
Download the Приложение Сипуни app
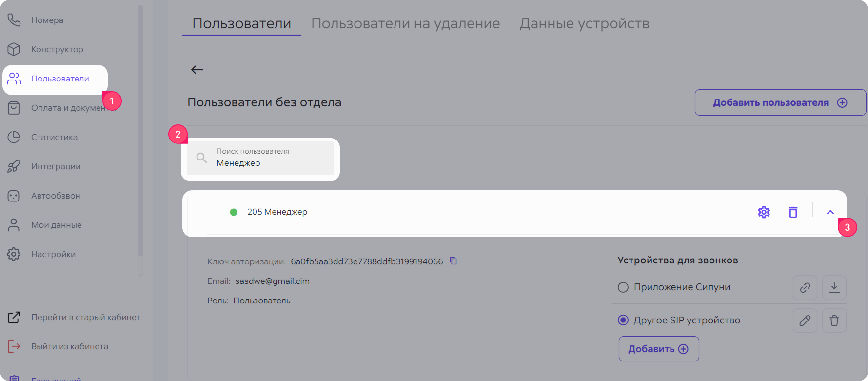834,287
